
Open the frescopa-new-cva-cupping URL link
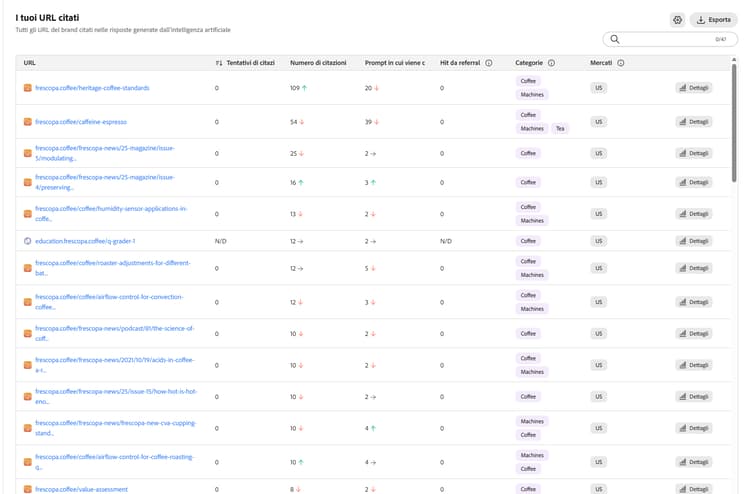[x=116, y=428]
